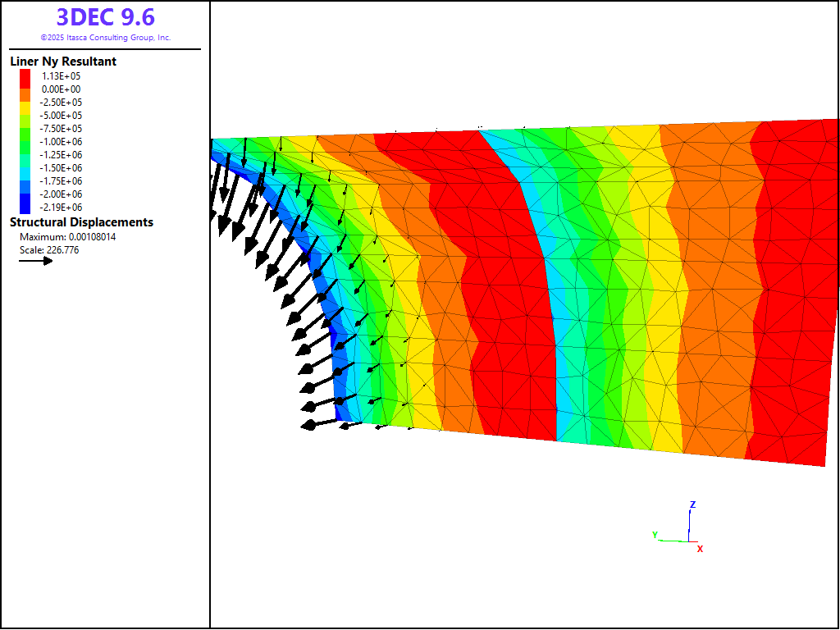The height and width of the screenshot is (630, 840).
Task: Click the -1.75E+06 legend label
Action: pos(62,181)
